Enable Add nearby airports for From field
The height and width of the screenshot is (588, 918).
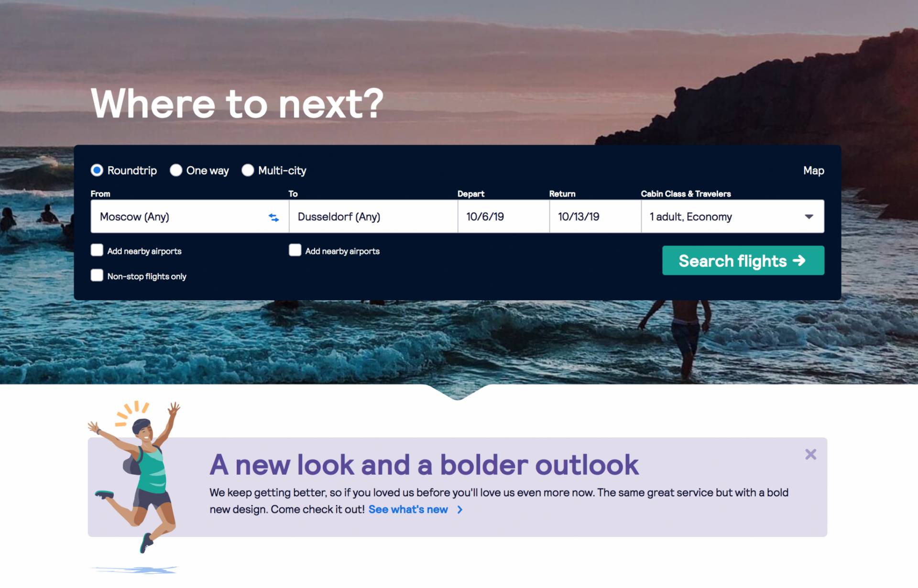coord(98,250)
